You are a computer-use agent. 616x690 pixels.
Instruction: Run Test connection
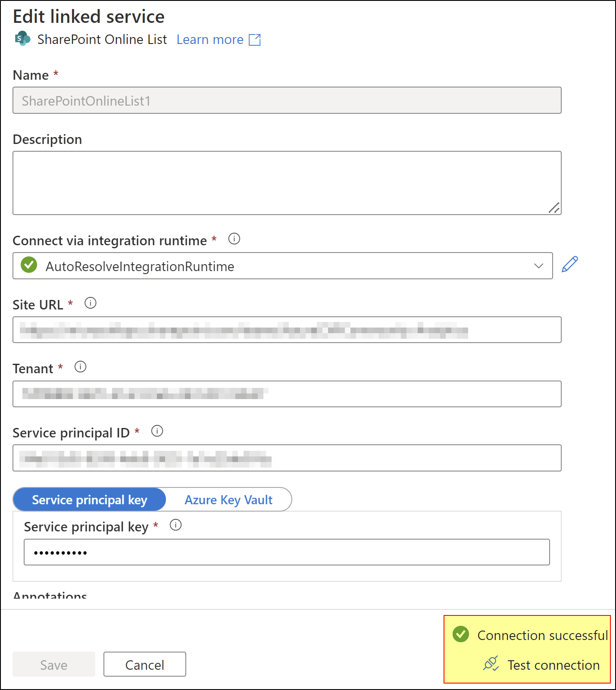pos(553,664)
